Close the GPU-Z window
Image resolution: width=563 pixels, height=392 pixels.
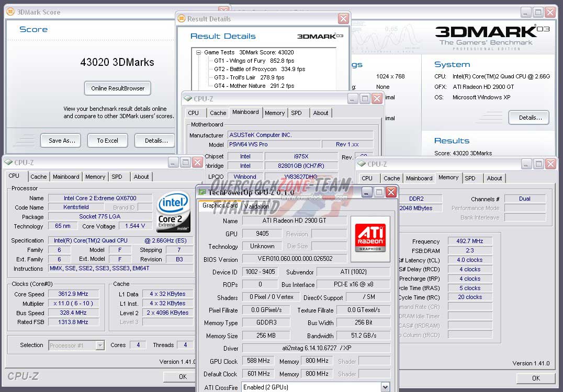(x=391, y=192)
